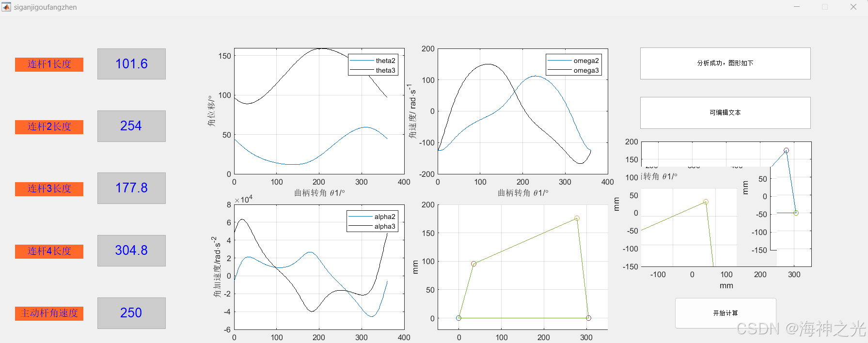Minimize the siganjigoufangzhen window

797,7
